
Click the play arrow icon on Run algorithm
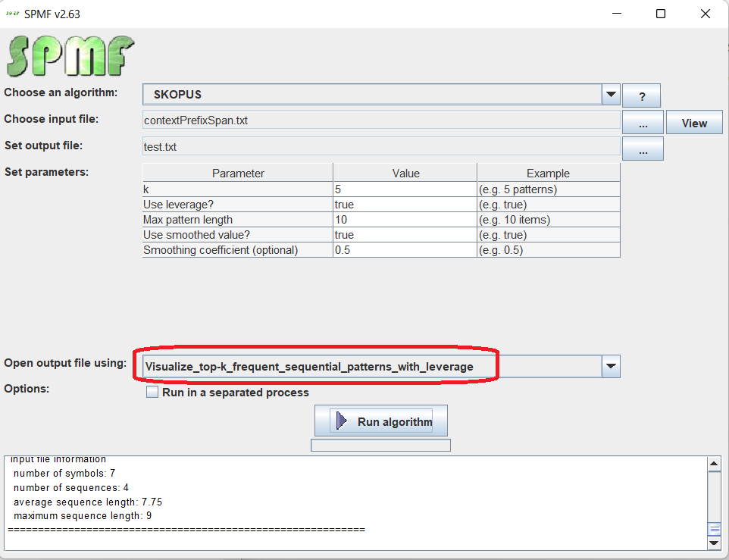[x=342, y=422]
